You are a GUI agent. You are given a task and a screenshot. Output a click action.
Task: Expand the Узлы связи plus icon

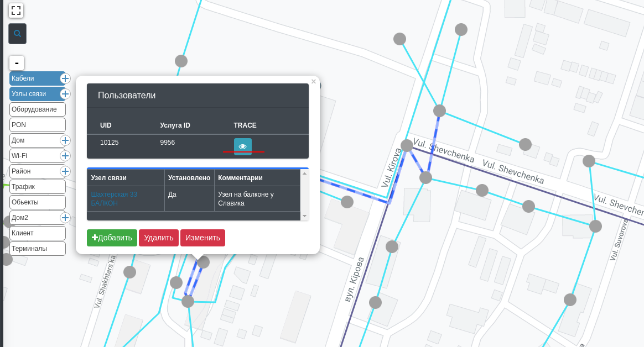point(65,94)
